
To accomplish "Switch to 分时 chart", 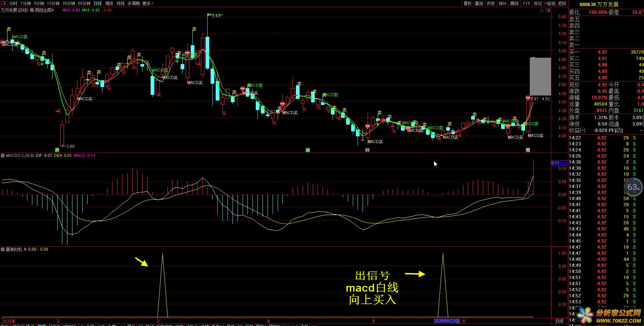I will click(13, 3).
